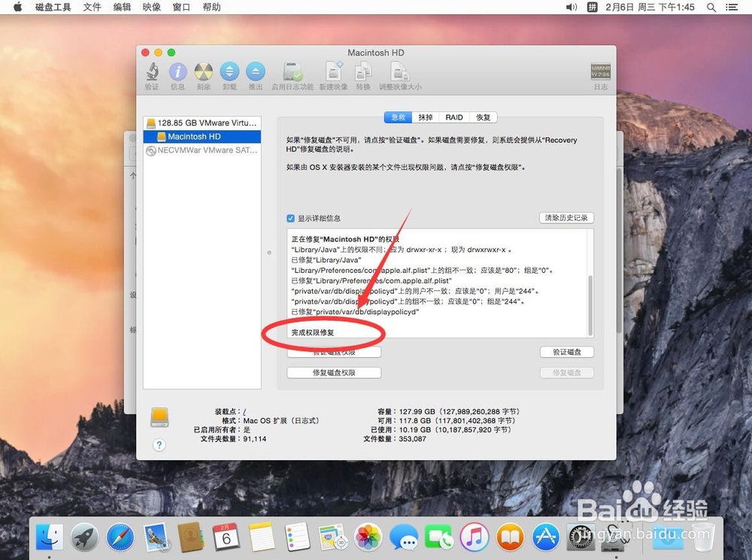
Task: Open Notes yellow pad in Dock
Action: pyautogui.click(x=262, y=537)
